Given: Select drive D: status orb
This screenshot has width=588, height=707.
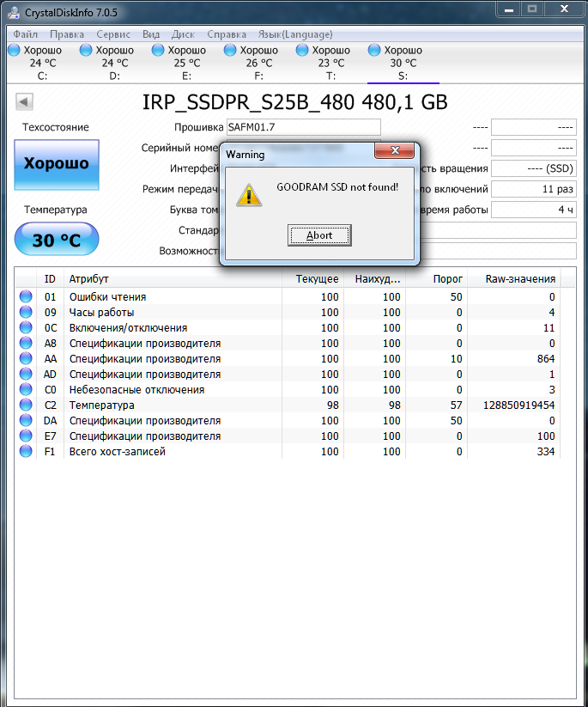Looking at the screenshot, I should pos(86,50).
